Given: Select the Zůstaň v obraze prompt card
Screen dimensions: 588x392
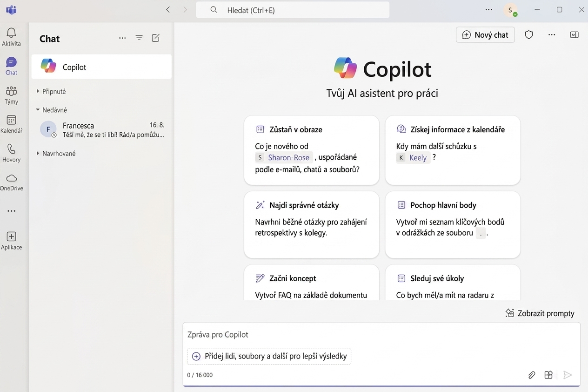Looking at the screenshot, I should [312, 150].
